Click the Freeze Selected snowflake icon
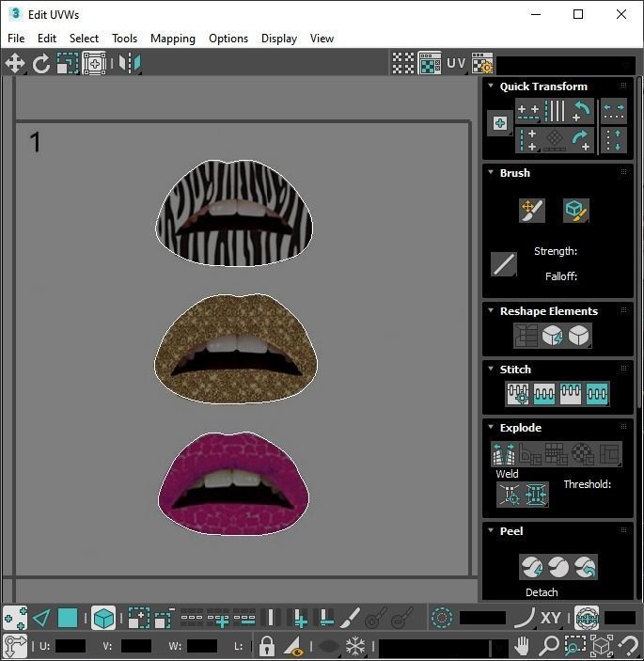The image size is (644, 661). click(x=355, y=645)
